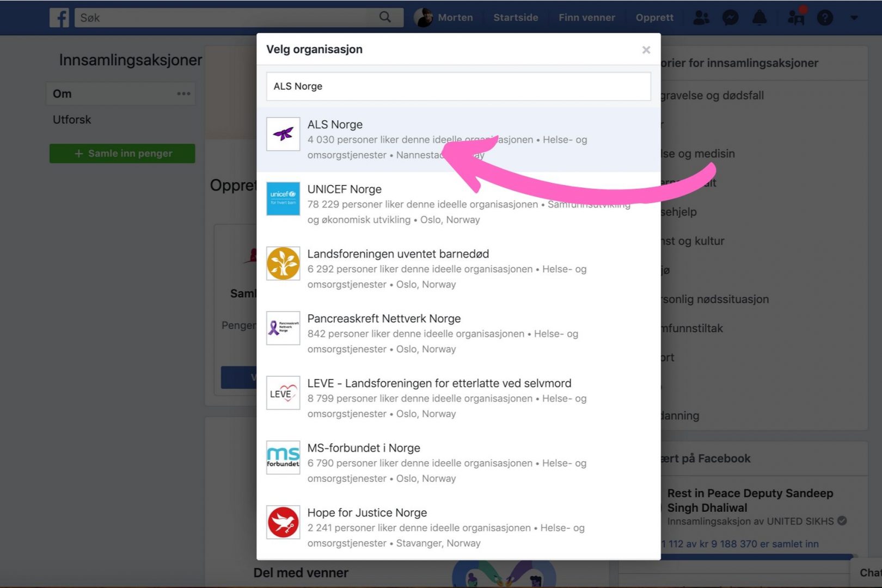
Task: Select the LEVE logo
Action: pos(283,393)
